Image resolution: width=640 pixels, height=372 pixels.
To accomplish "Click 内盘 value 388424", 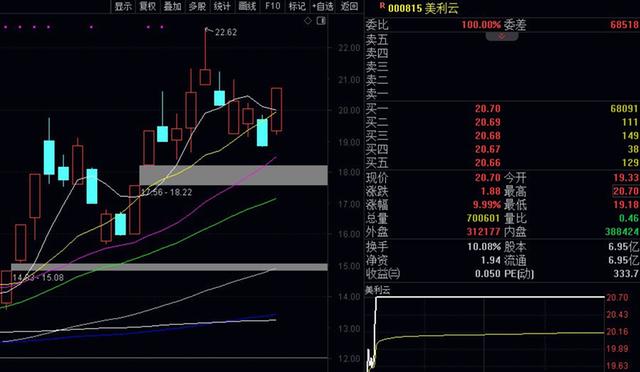I will (622, 232).
